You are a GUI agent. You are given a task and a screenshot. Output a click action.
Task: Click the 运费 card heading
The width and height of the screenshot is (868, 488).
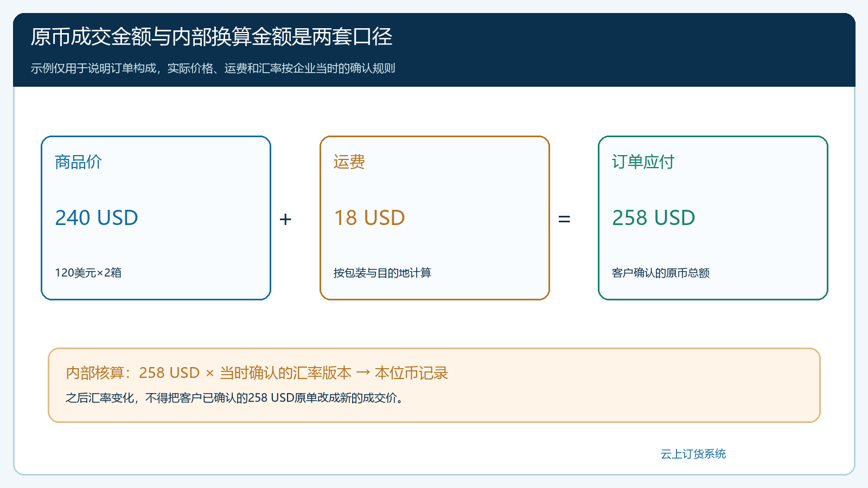tap(349, 162)
